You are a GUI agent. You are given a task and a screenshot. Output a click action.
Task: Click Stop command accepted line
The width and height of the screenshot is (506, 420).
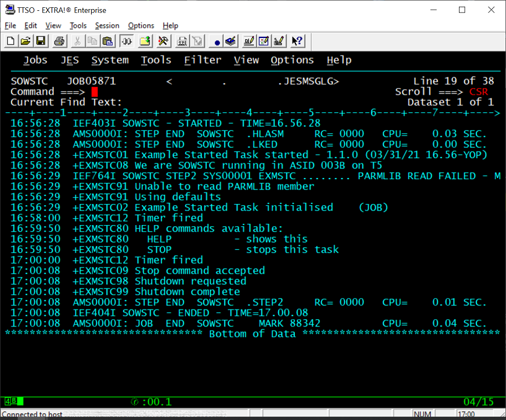coord(138,270)
